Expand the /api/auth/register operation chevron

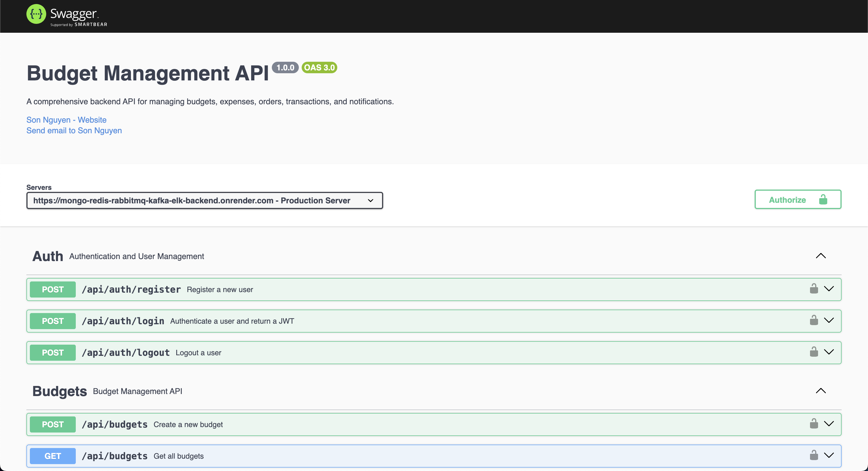pyautogui.click(x=829, y=289)
